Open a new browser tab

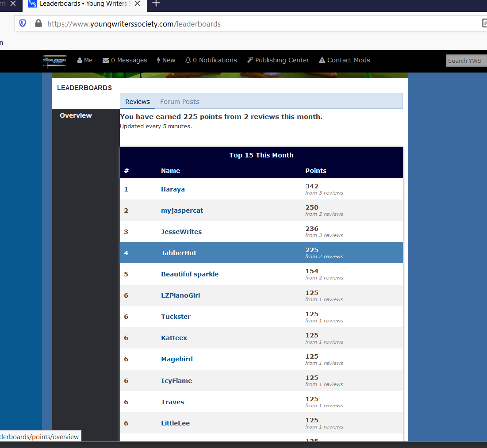pyautogui.click(x=156, y=4)
